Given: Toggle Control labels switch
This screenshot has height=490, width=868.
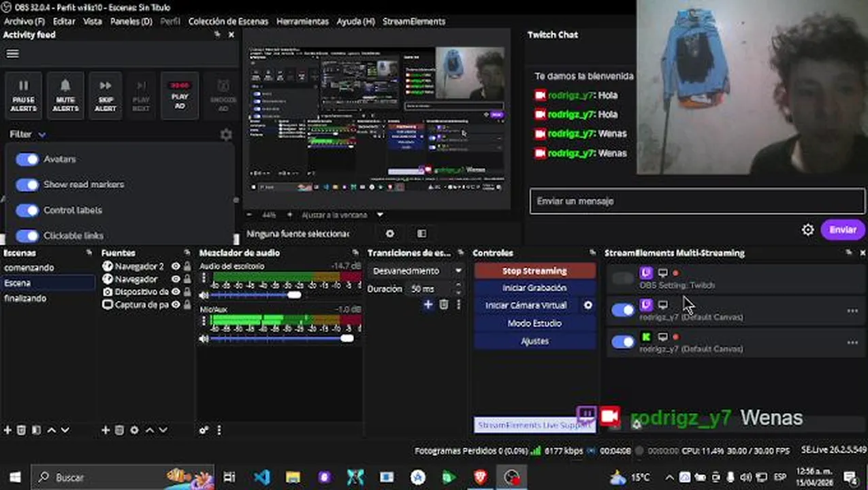Looking at the screenshot, I should (27, 210).
